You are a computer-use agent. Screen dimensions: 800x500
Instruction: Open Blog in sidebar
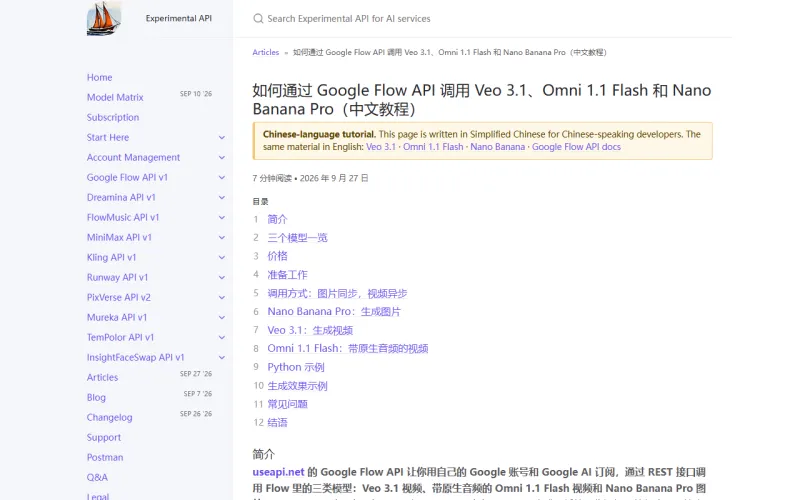click(96, 397)
